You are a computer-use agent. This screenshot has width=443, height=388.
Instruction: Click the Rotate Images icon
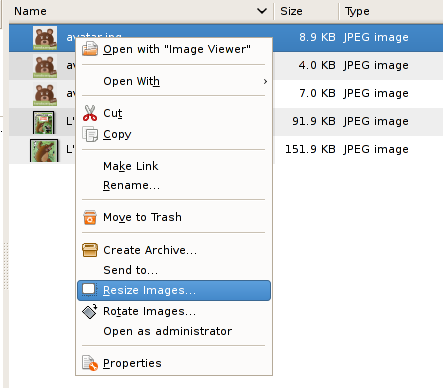click(90, 311)
